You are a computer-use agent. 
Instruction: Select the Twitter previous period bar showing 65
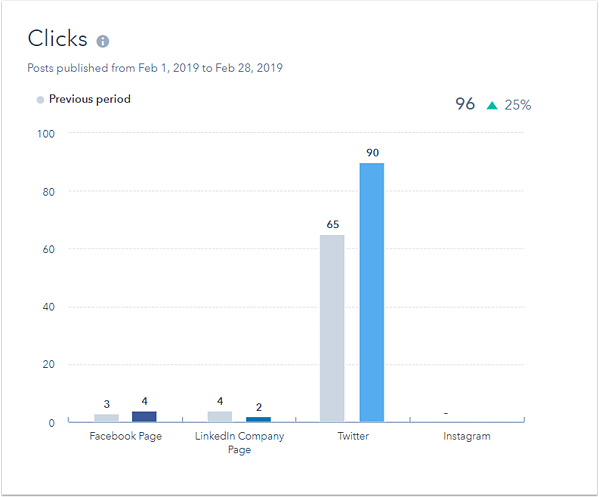point(332,328)
